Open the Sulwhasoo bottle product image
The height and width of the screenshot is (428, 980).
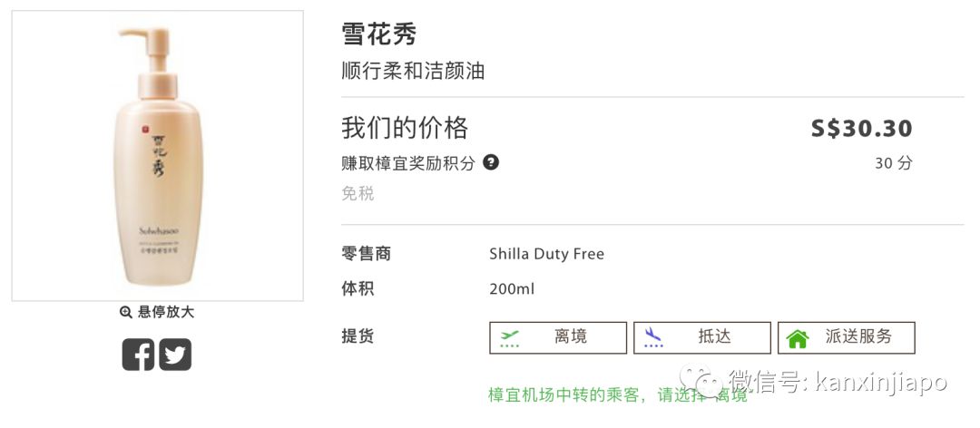click(x=157, y=155)
